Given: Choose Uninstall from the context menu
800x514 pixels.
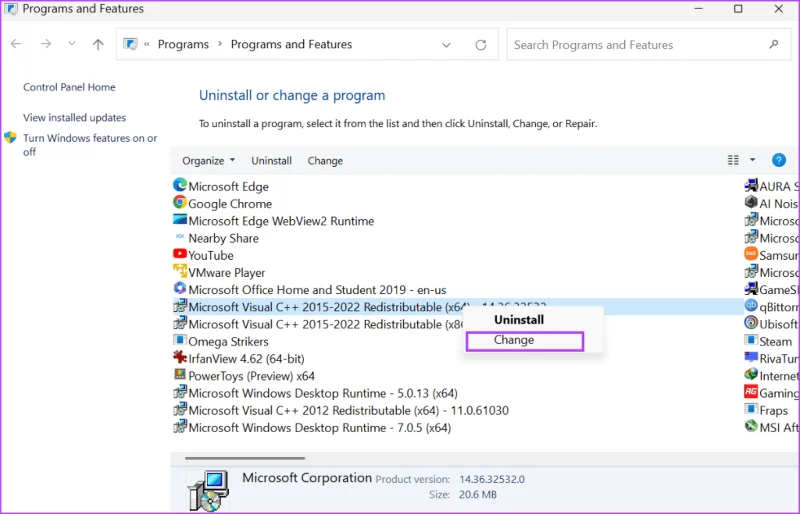Looking at the screenshot, I should pos(519,320).
